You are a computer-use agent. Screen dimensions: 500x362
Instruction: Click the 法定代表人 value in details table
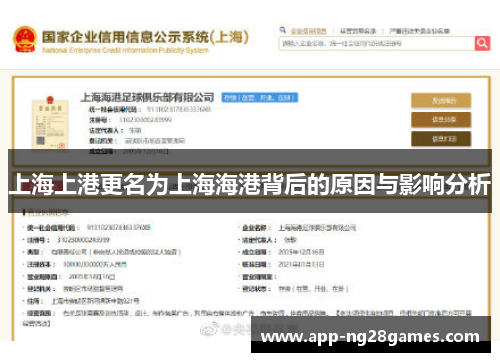[x=290, y=240]
